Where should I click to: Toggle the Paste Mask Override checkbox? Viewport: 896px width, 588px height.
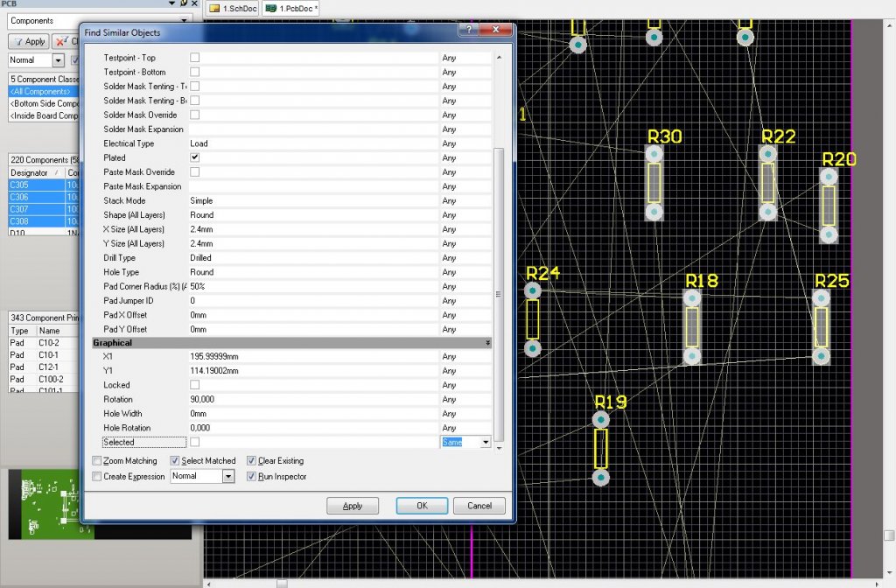(195, 172)
